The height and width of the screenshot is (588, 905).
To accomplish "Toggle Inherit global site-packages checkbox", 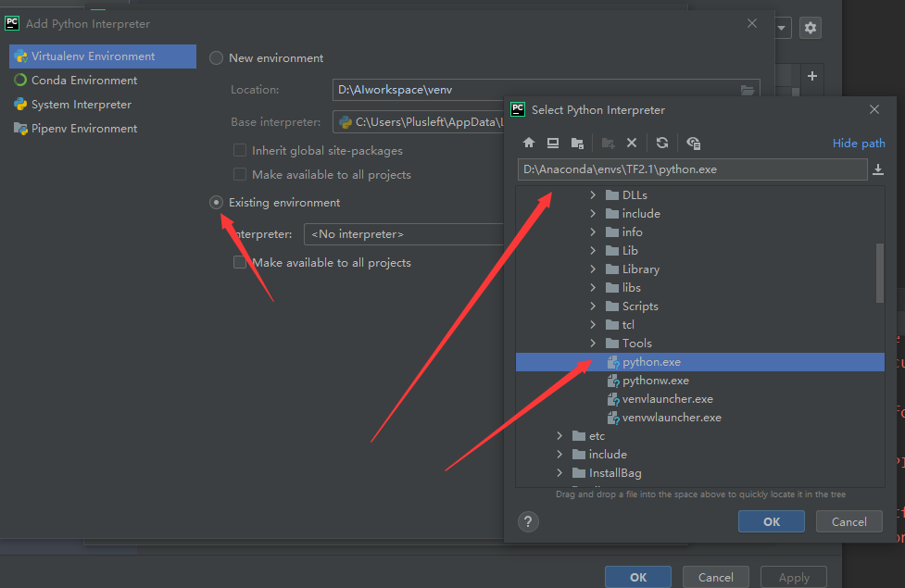I will click(x=240, y=151).
